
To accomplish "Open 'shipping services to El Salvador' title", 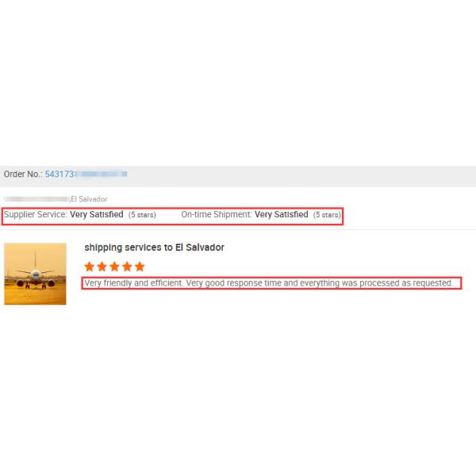I will pyautogui.click(x=154, y=248).
